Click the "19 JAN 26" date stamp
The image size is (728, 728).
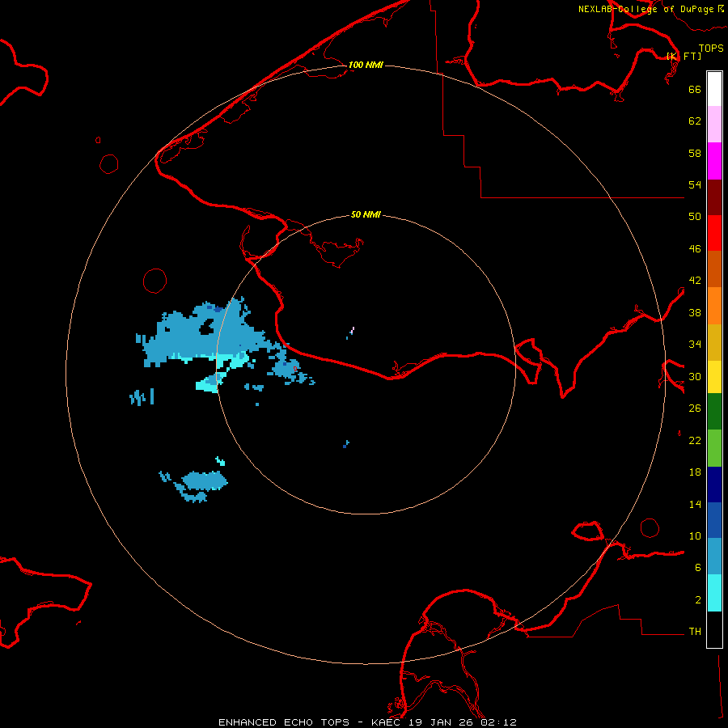tap(440, 722)
